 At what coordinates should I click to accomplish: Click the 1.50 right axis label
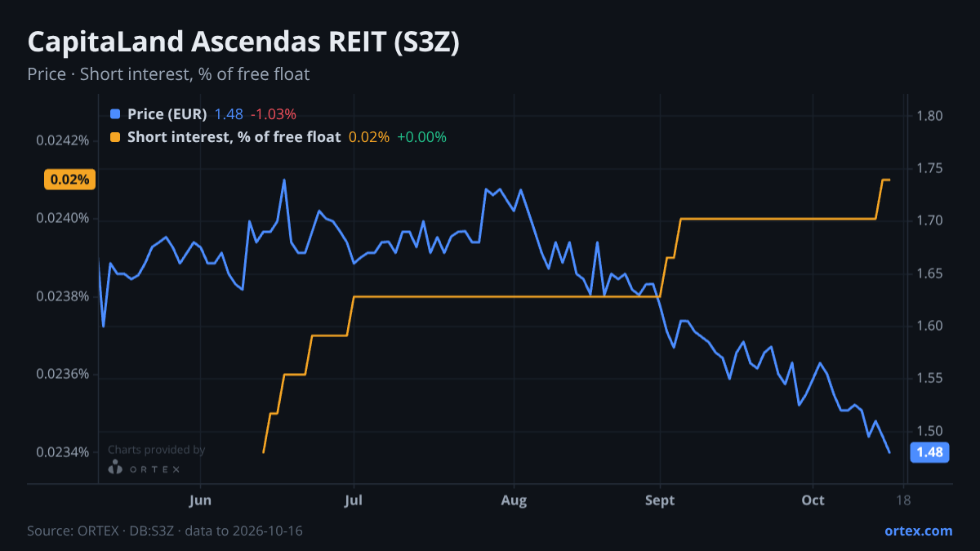point(929,431)
